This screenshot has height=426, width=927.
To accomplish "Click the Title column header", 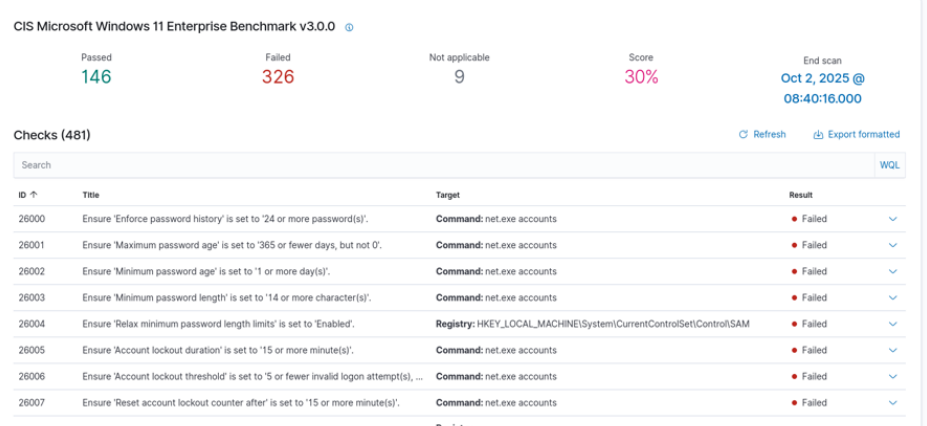I will [91, 195].
